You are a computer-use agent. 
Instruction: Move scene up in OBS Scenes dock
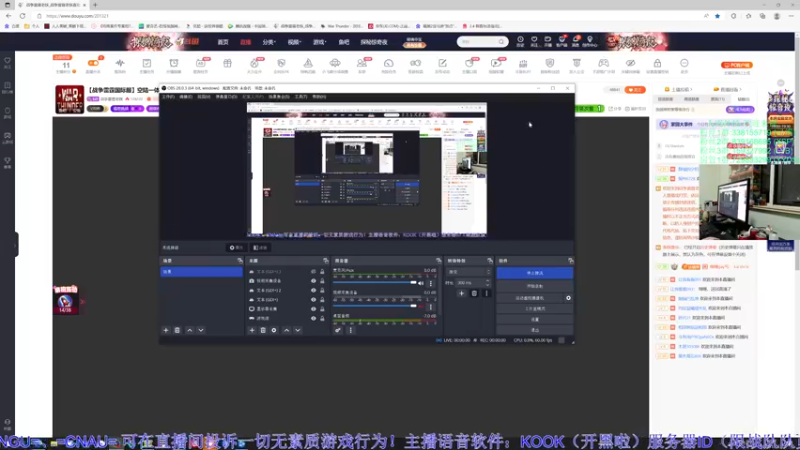(190, 330)
